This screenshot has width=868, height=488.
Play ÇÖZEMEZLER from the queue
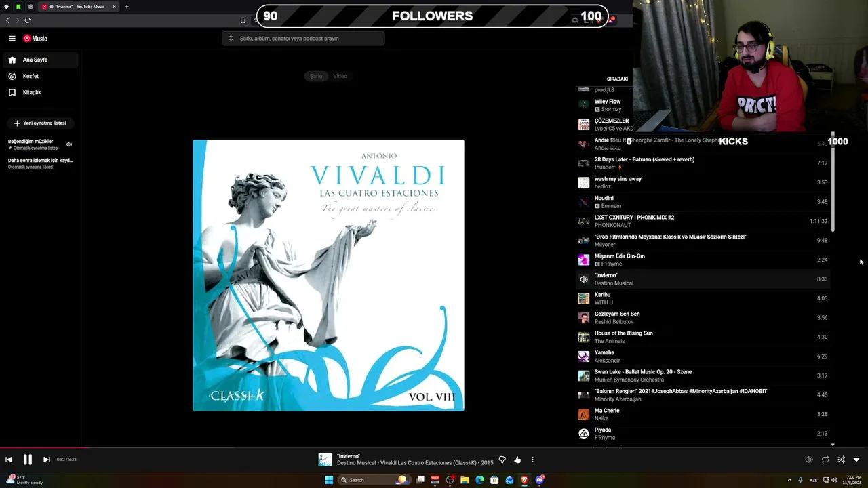[703, 125]
